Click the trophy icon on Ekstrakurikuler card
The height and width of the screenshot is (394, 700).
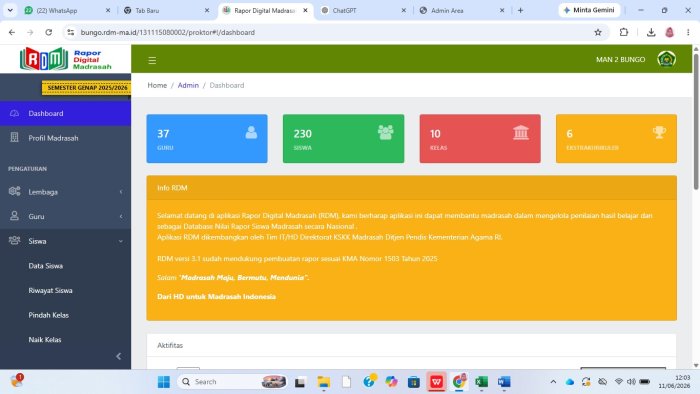click(659, 132)
